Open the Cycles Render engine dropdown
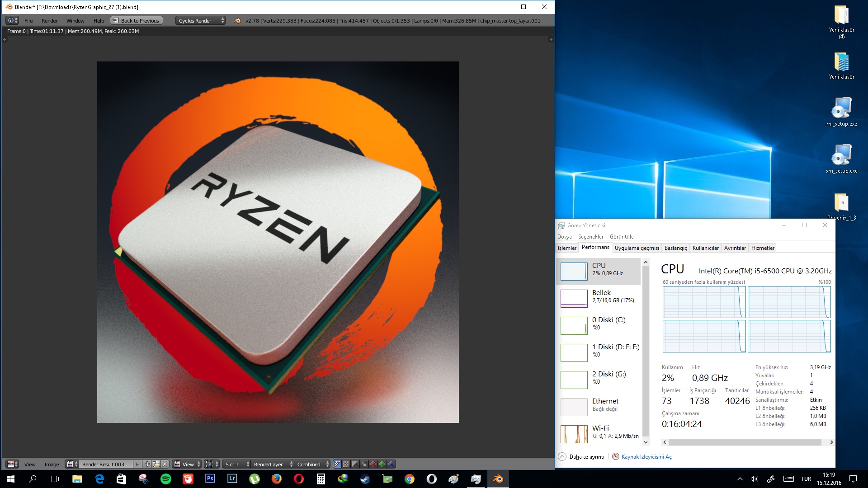 click(200, 20)
